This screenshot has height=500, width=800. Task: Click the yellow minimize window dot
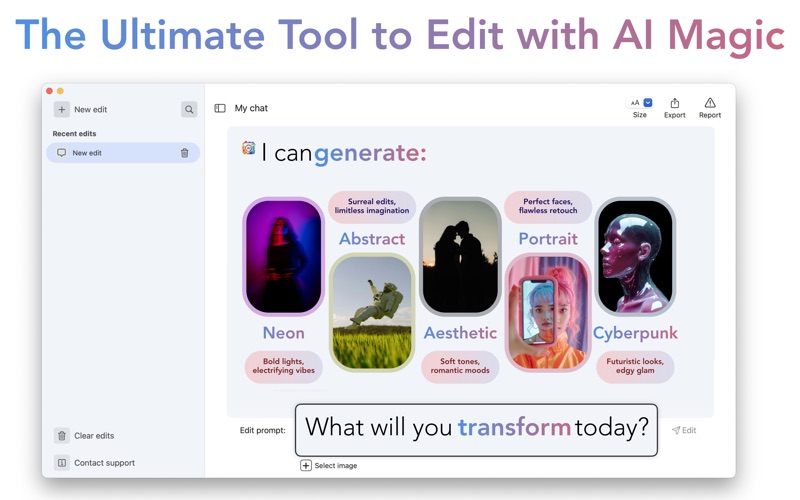coord(60,91)
